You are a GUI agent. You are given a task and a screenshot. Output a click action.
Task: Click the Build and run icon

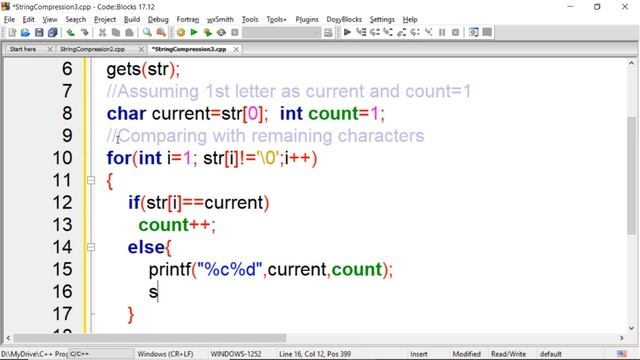[x=207, y=32]
